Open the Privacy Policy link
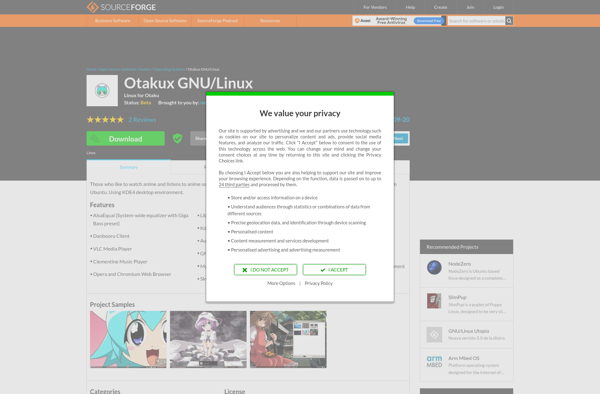Screen dimensions: 600x394 click(x=319, y=283)
